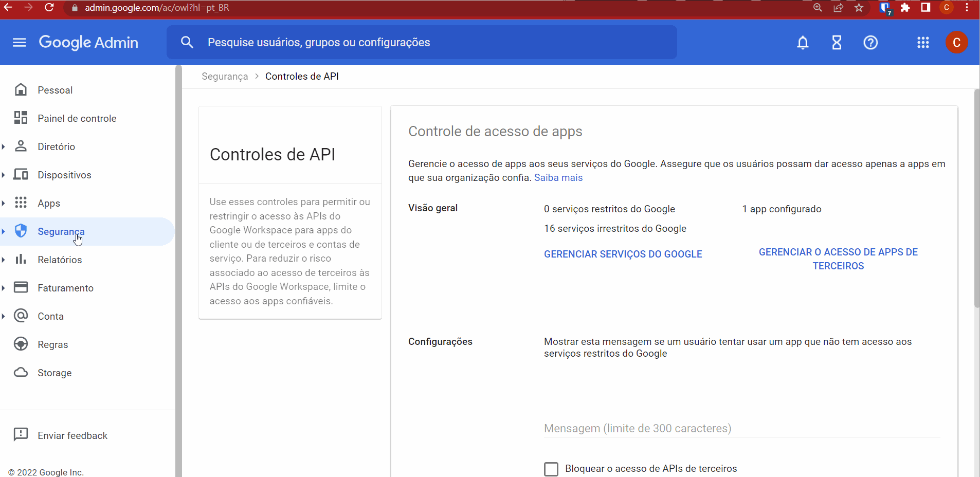This screenshot has height=477, width=980.
Task: Expand the Apps sidebar section
Action: (4, 204)
